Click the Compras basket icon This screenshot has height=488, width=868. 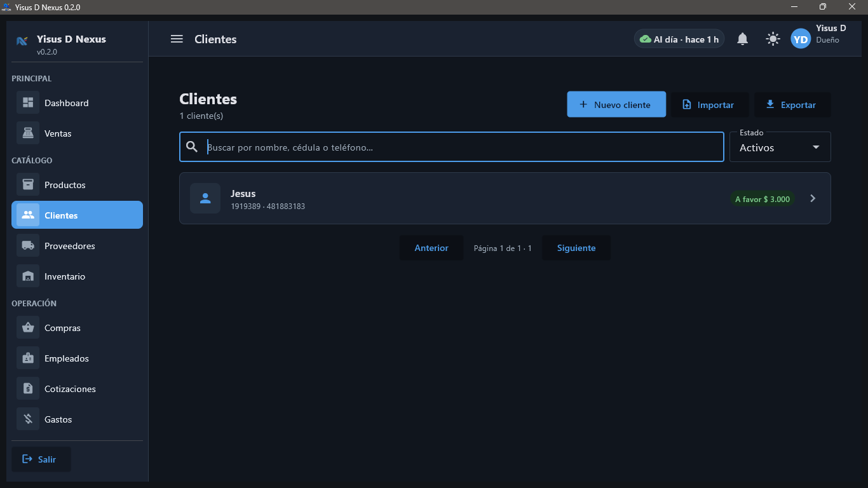pyautogui.click(x=28, y=327)
